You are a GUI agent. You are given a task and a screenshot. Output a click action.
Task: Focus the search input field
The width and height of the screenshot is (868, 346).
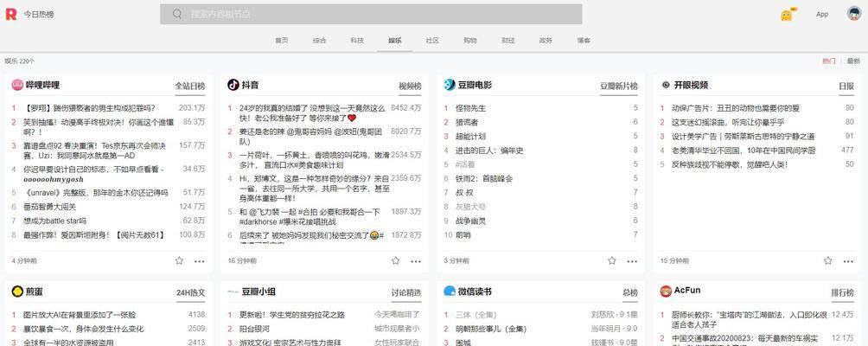tap(371, 14)
